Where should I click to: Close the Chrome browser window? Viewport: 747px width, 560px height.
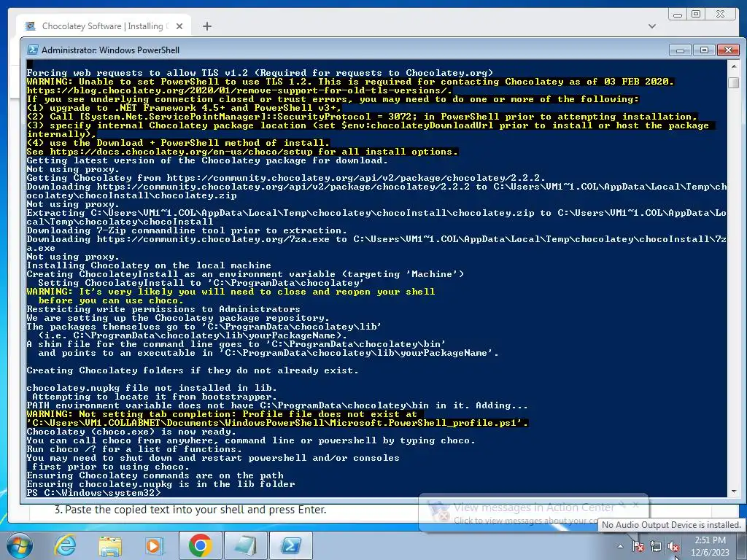tap(721, 15)
